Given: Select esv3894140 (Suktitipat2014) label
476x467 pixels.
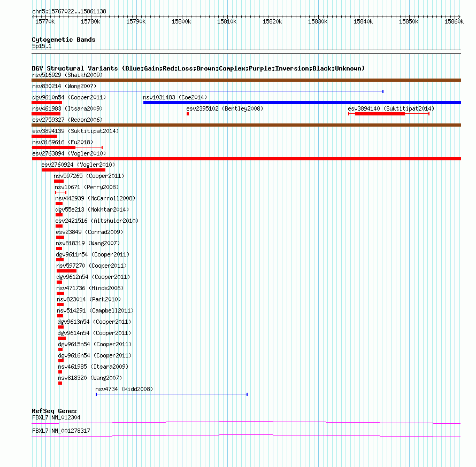Looking at the screenshot, I should 391,108.
